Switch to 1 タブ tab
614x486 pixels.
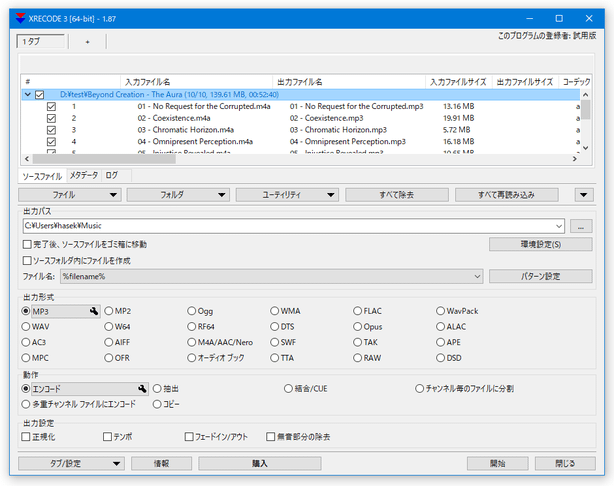41,42
